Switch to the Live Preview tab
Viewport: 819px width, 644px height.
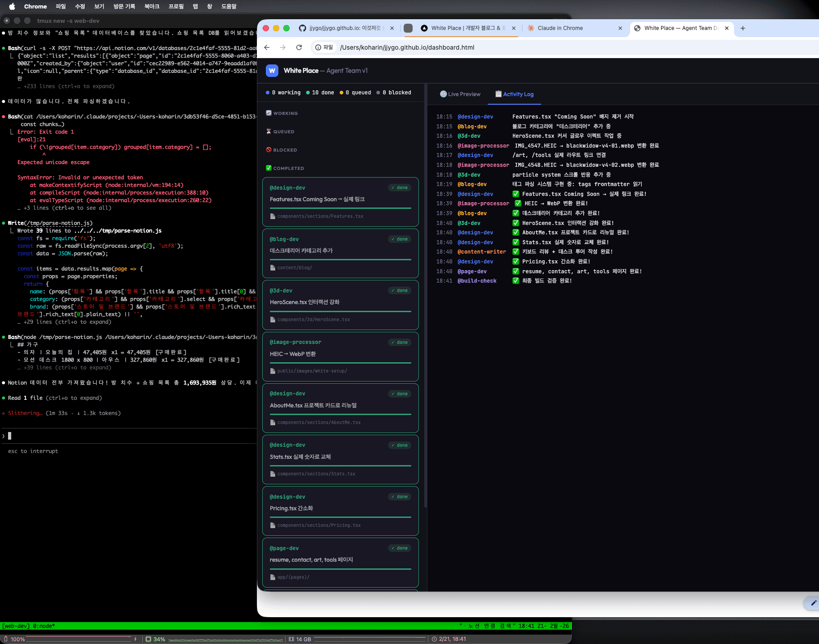pos(460,94)
